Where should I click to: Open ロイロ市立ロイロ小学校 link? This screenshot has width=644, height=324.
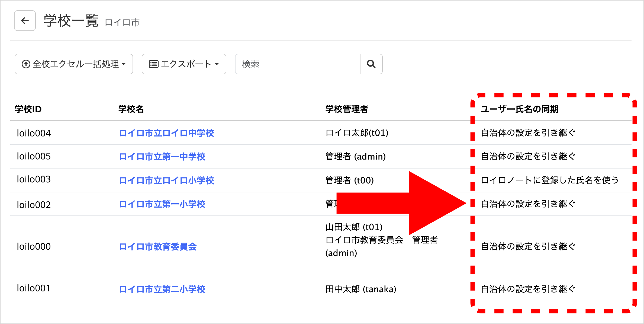(x=166, y=180)
